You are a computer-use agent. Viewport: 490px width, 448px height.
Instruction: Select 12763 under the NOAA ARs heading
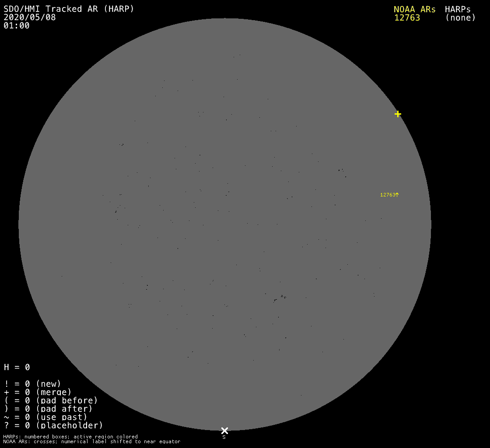[407, 18]
